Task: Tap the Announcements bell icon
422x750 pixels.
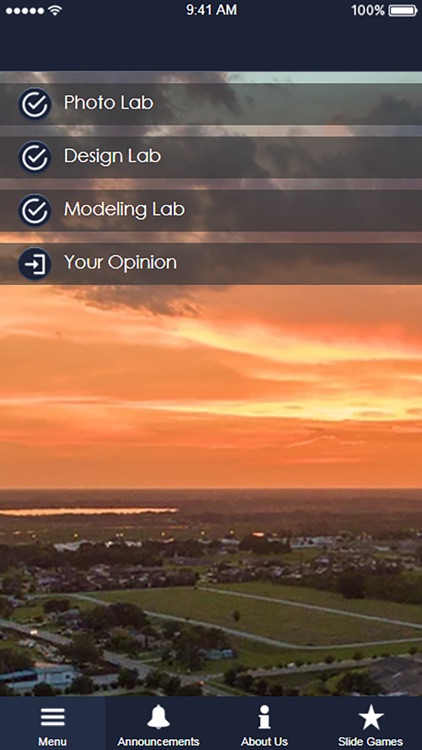Action: click(x=158, y=717)
